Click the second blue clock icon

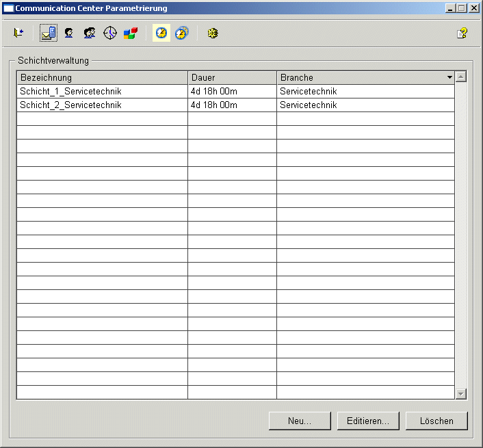click(x=181, y=33)
